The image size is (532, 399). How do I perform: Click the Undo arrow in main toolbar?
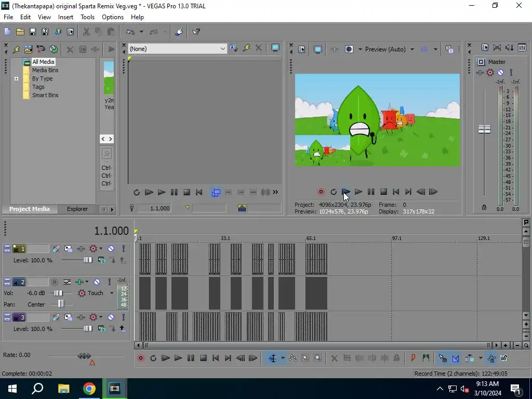coord(130,32)
